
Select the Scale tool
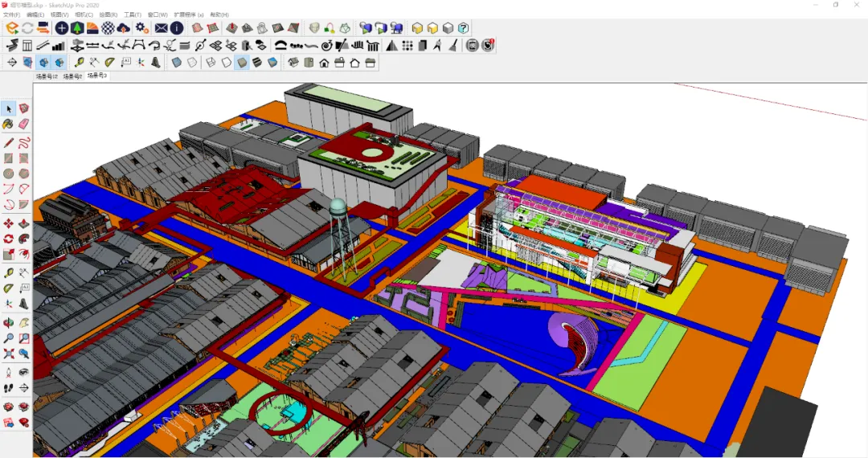9,255
